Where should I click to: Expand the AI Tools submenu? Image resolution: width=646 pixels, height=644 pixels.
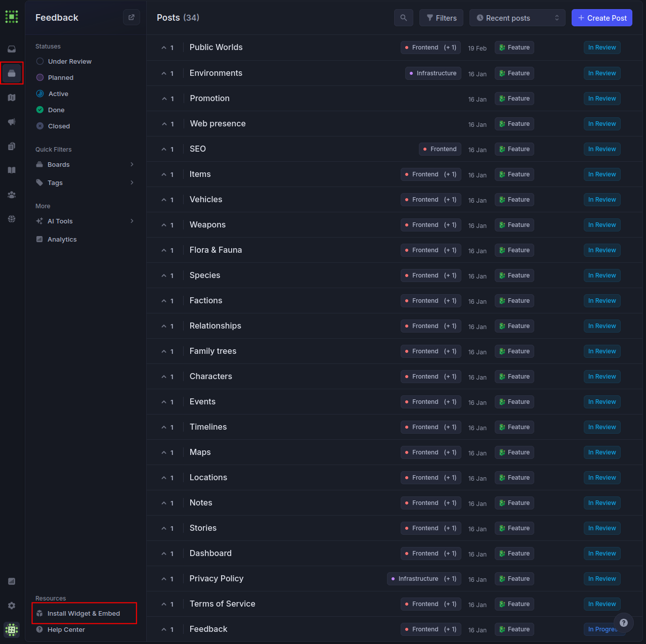coord(85,221)
